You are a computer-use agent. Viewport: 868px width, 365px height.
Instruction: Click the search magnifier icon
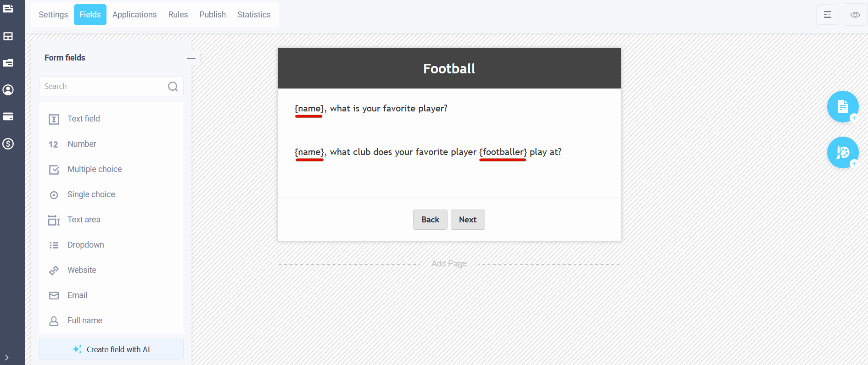[173, 87]
